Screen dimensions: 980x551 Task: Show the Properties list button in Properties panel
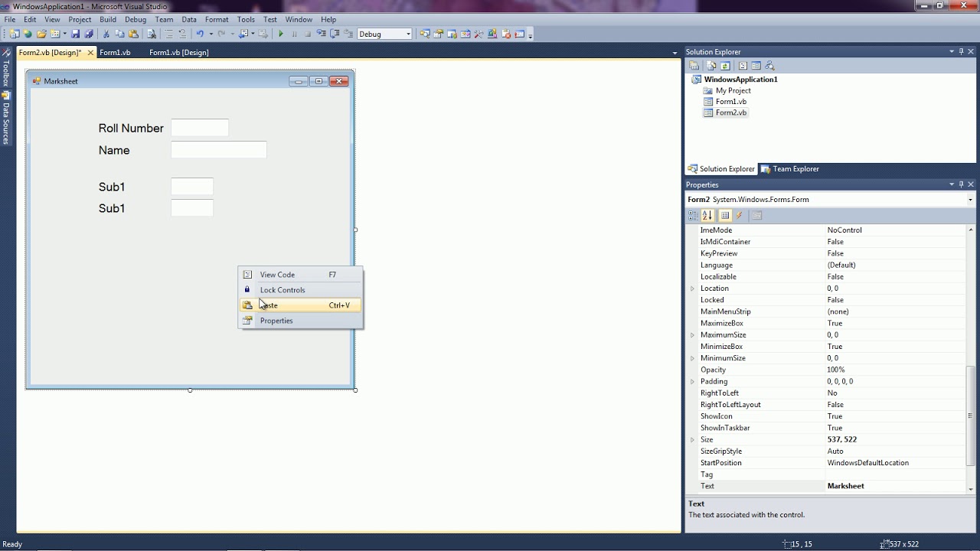[725, 215]
